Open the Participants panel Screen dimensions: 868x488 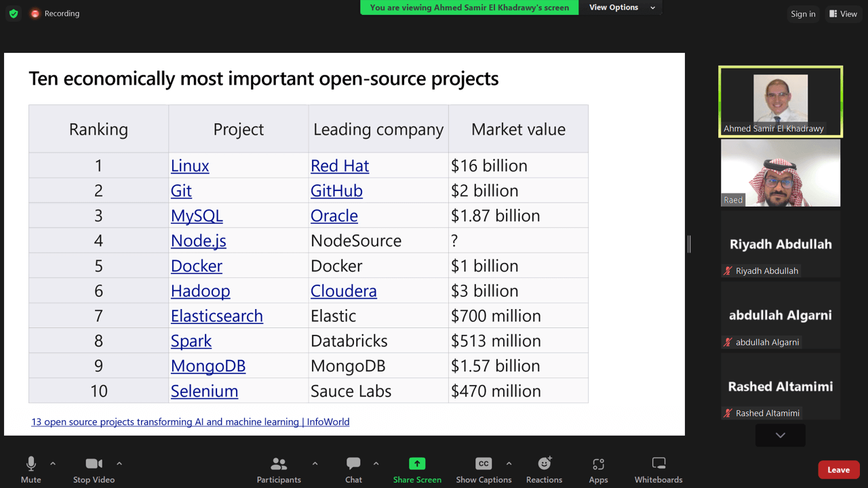tap(278, 469)
